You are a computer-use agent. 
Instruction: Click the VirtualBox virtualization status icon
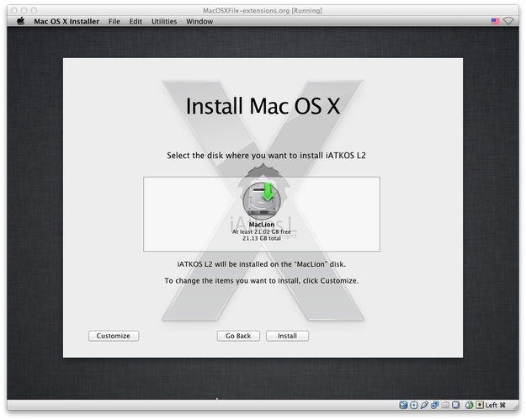tap(455, 405)
